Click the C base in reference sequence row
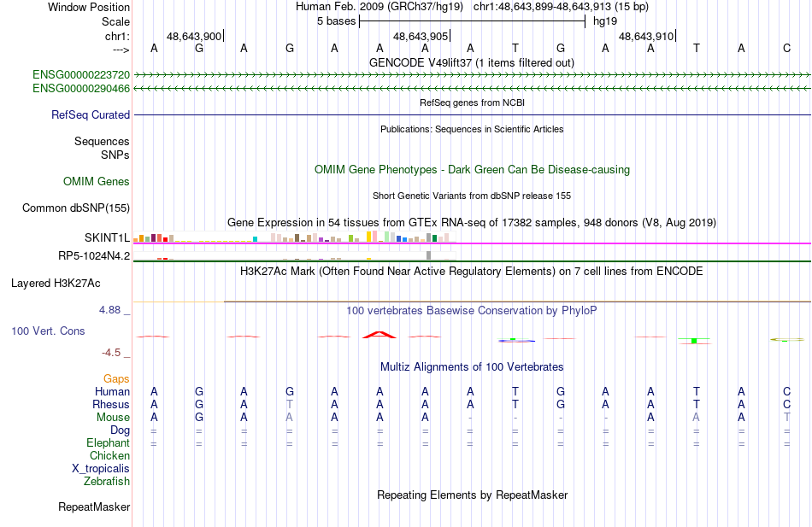Image resolution: width=812 pixels, height=527 pixels. [787, 48]
